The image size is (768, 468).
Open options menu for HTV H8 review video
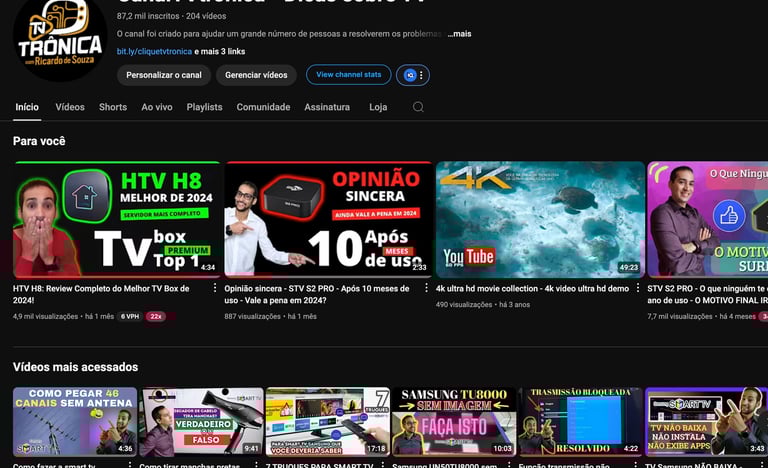tap(215, 288)
